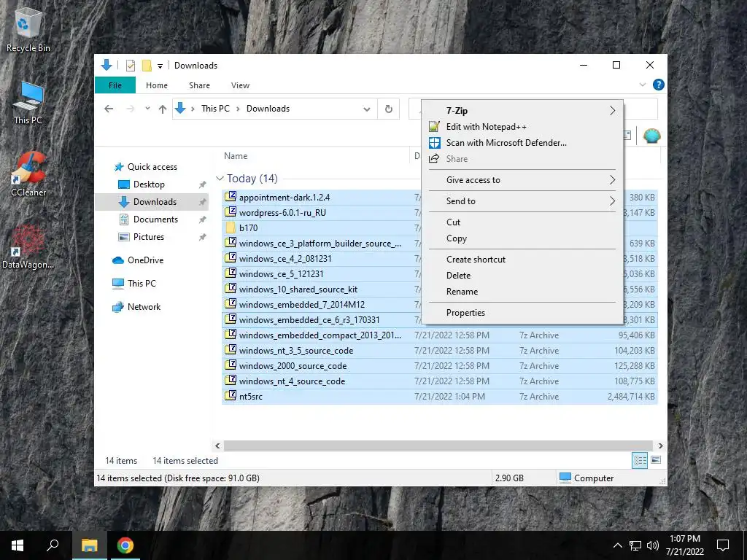This screenshot has width=747, height=560.
Task: Open taskbar Search
Action: (x=53, y=545)
